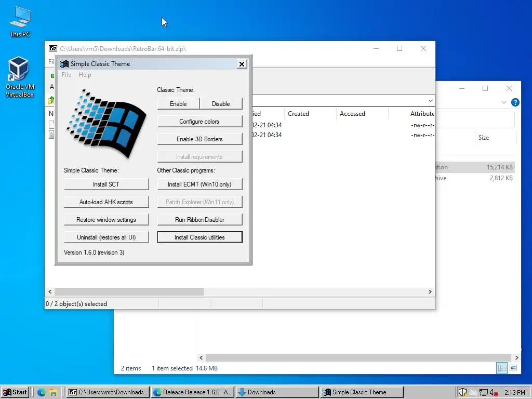Open the network tray icon
Screen dimensions: 532x399
484,393
